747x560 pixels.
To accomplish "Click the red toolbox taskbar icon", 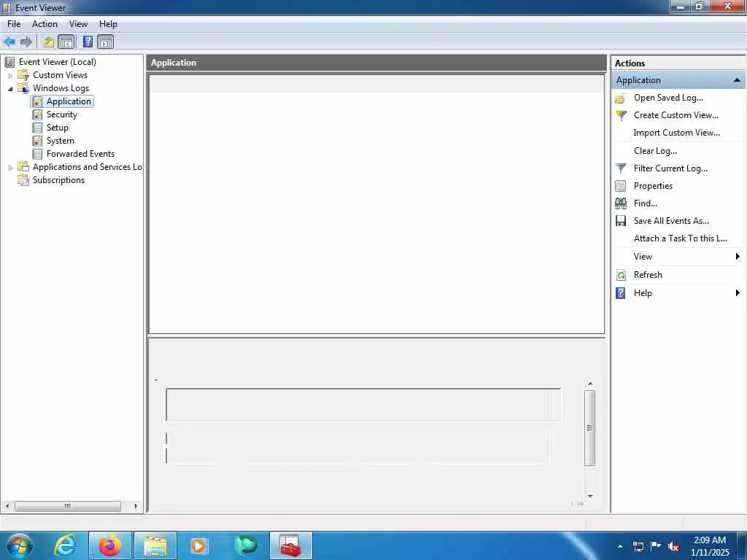I will 290,545.
